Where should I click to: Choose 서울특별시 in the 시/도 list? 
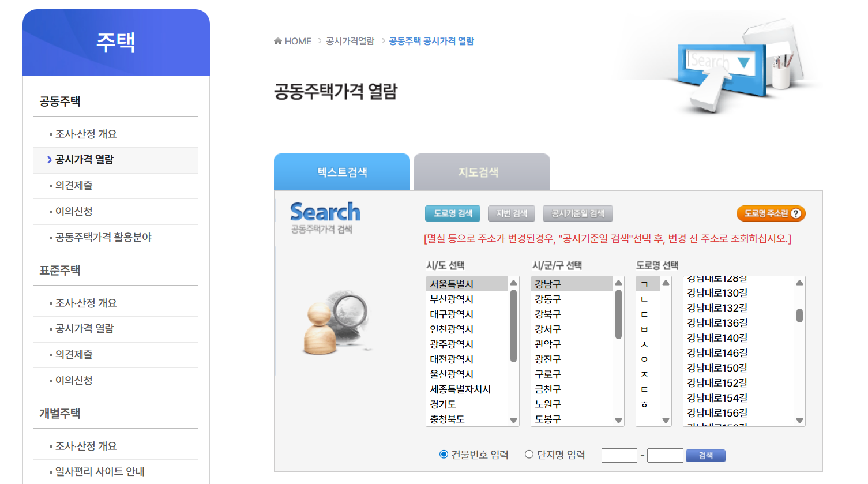pos(452,284)
